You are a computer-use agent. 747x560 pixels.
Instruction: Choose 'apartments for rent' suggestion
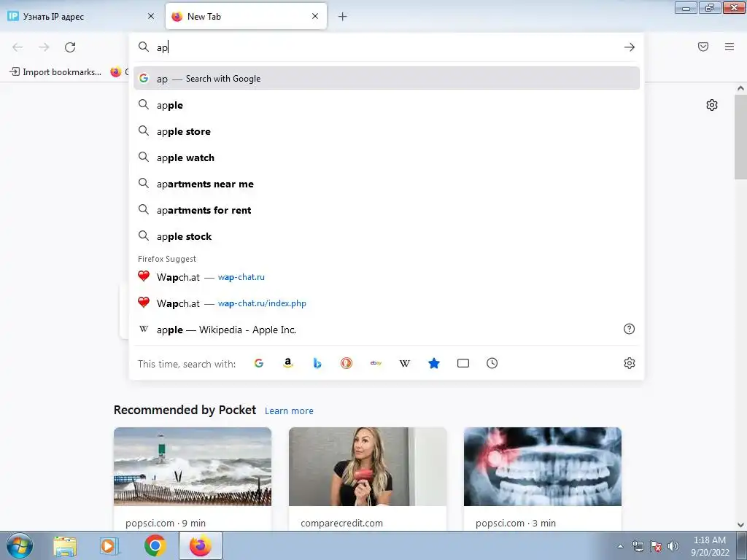pos(387,210)
